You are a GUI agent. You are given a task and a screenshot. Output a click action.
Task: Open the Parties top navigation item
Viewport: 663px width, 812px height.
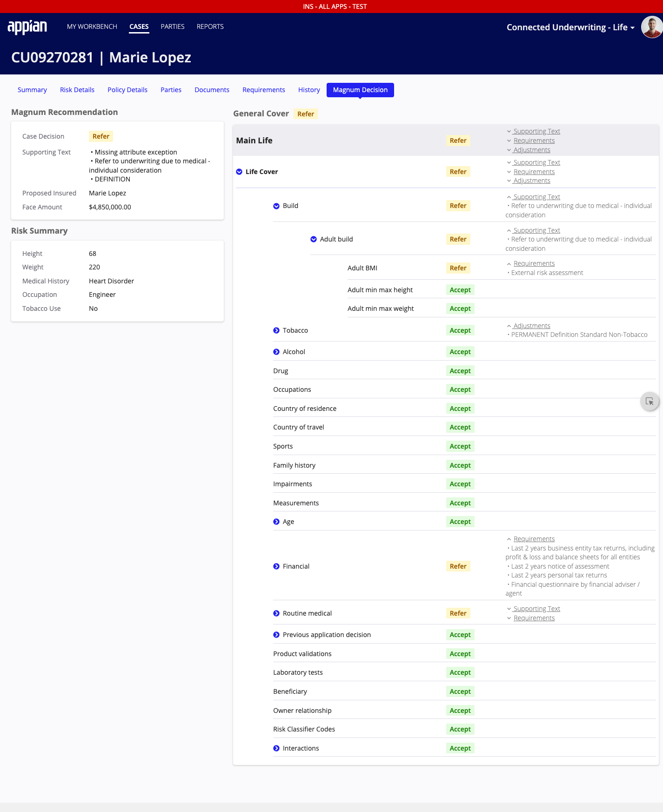point(173,27)
